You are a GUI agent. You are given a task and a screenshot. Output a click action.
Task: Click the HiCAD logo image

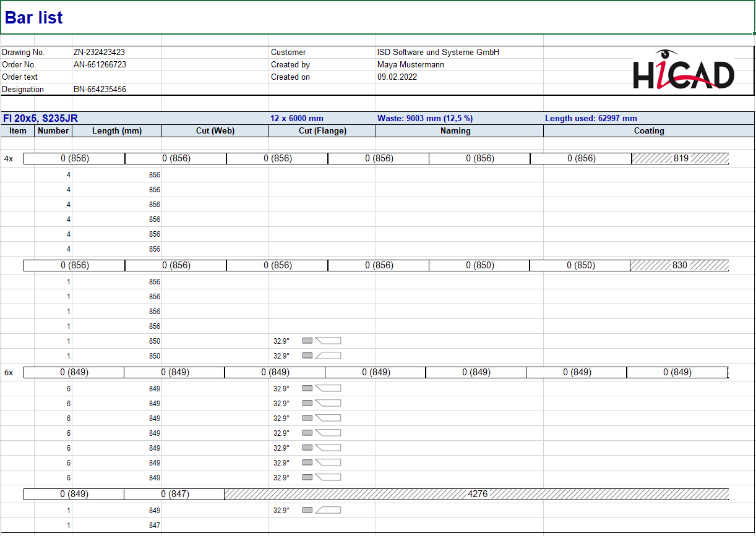coord(683,70)
